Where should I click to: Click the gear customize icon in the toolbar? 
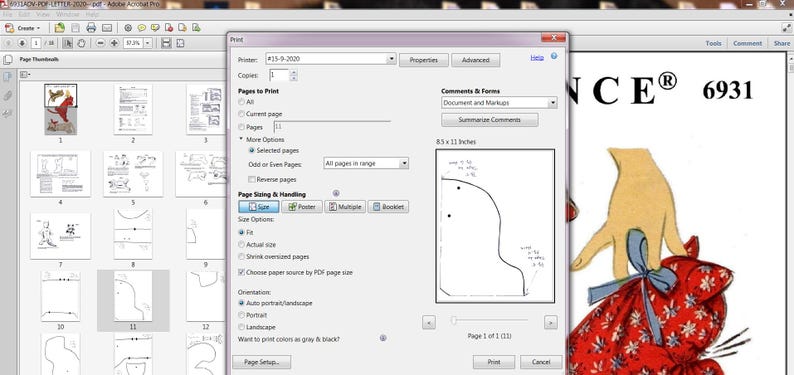[x=128, y=28]
